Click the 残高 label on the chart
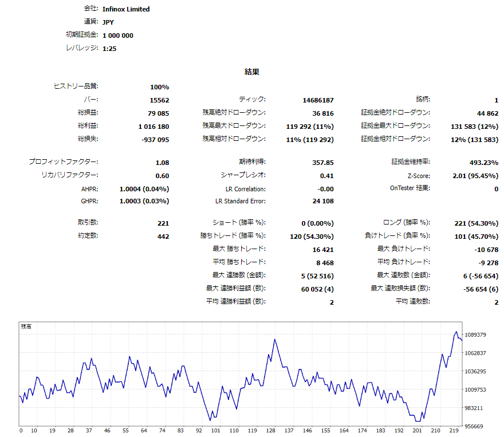 coord(26,326)
